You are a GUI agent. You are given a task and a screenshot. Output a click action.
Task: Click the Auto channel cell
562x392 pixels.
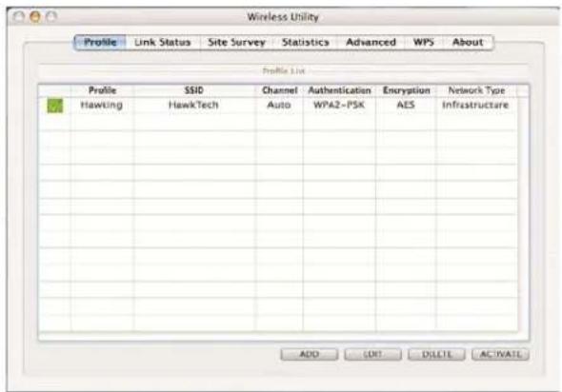[279, 106]
